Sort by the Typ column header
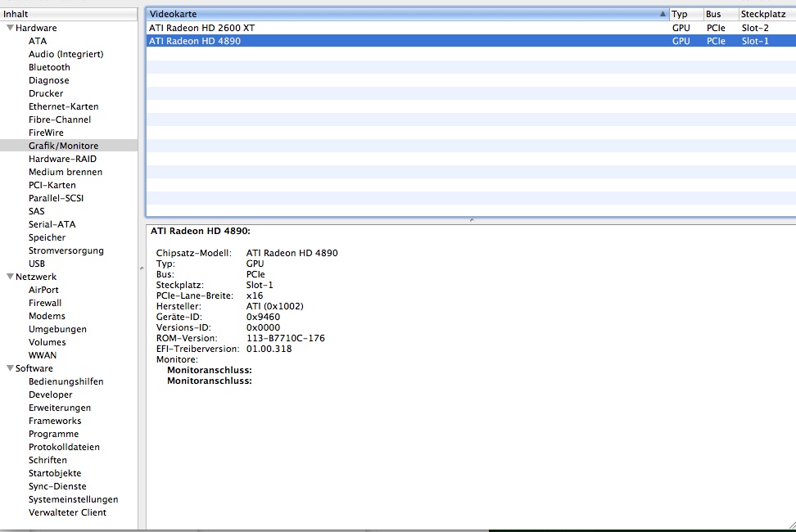 [x=686, y=14]
